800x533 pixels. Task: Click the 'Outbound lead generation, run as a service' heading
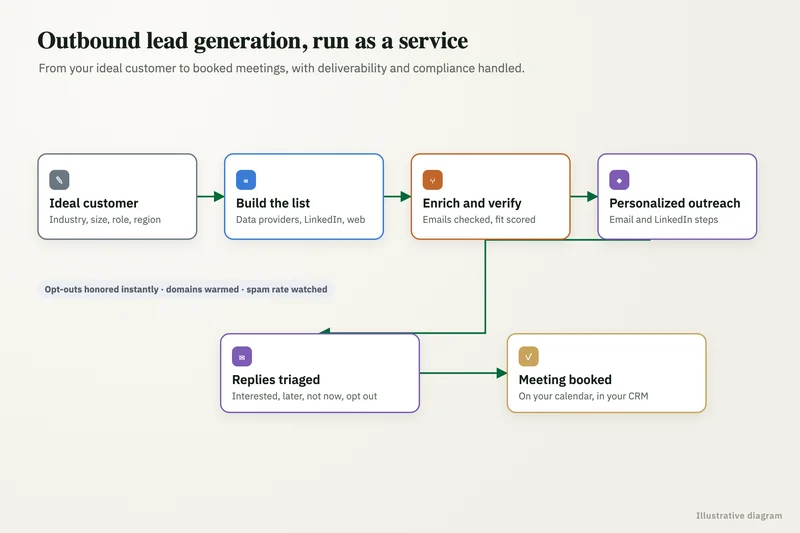(x=253, y=41)
